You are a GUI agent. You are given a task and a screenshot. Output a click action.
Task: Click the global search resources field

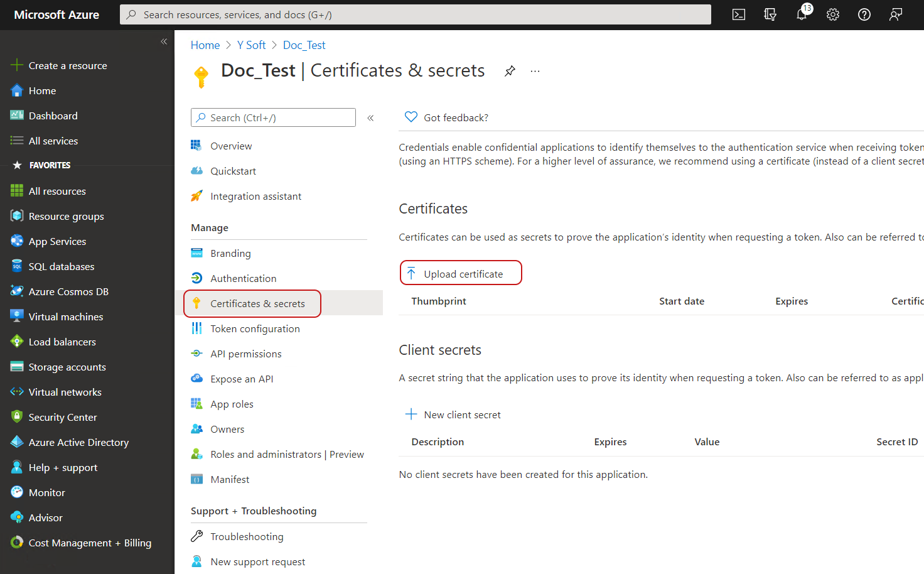coord(415,14)
